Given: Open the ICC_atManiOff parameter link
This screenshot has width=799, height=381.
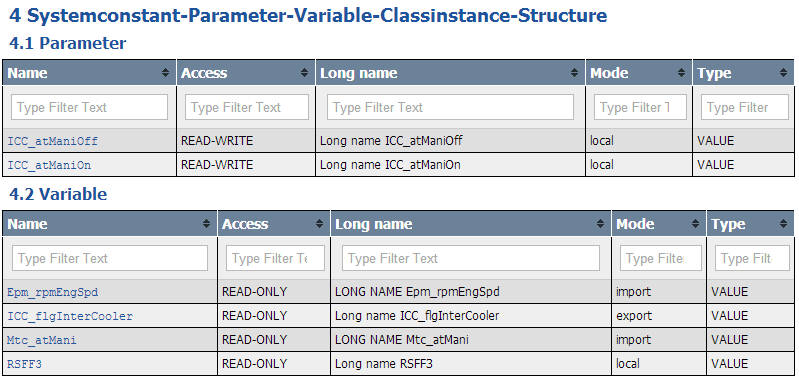Looking at the screenshot, I should 52,141.
